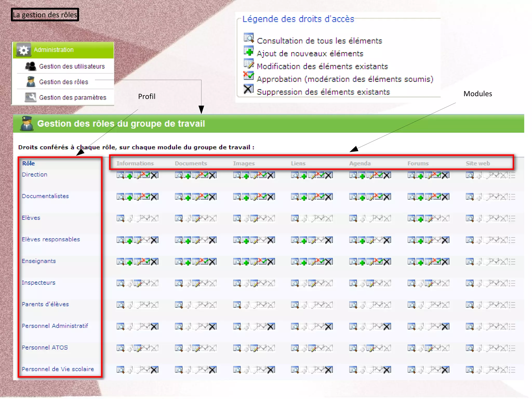Toggle Documentalistes' consultation right on Site web
532x399 pixels.
click(470, 197)
